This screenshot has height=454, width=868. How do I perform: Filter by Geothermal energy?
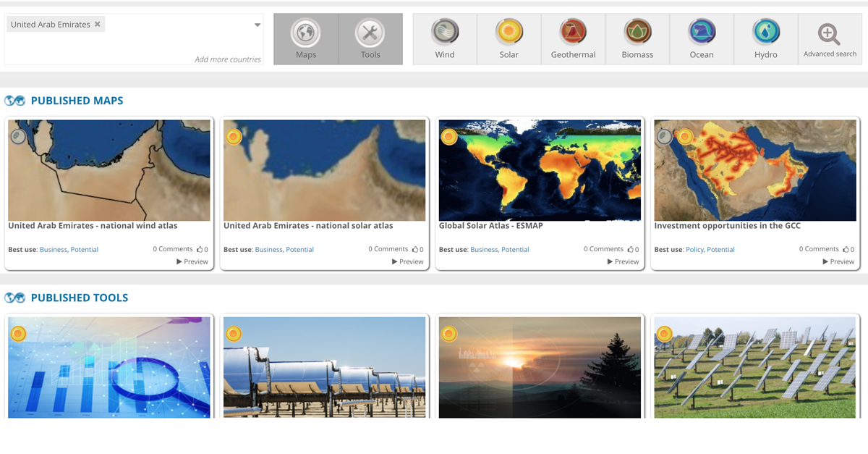point(574,39)
